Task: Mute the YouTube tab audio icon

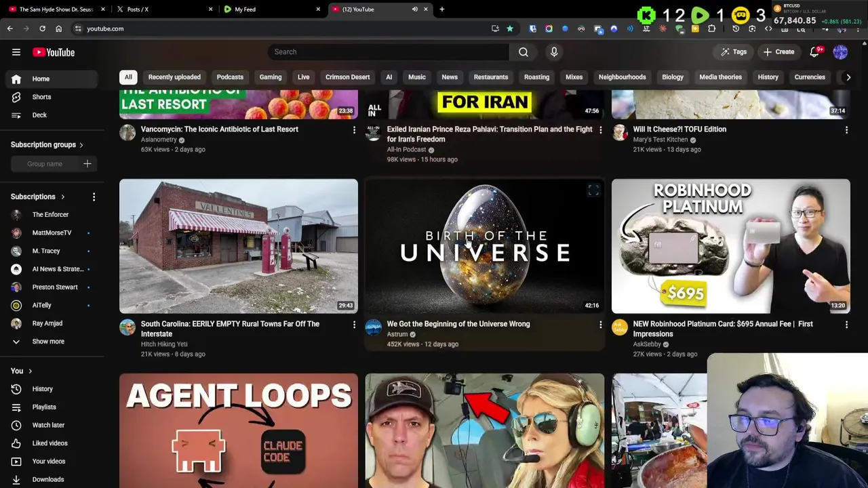Action: click(414, 9)
